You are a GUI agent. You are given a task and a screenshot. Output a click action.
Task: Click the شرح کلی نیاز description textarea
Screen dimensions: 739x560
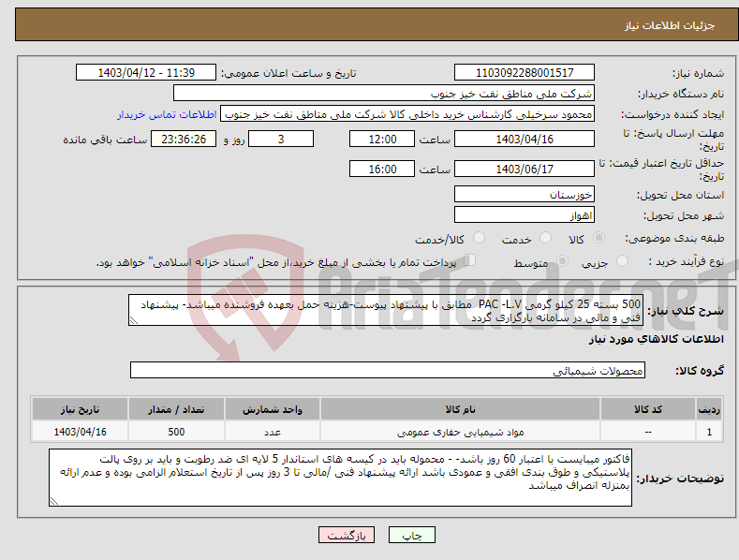tap(386, 310)
